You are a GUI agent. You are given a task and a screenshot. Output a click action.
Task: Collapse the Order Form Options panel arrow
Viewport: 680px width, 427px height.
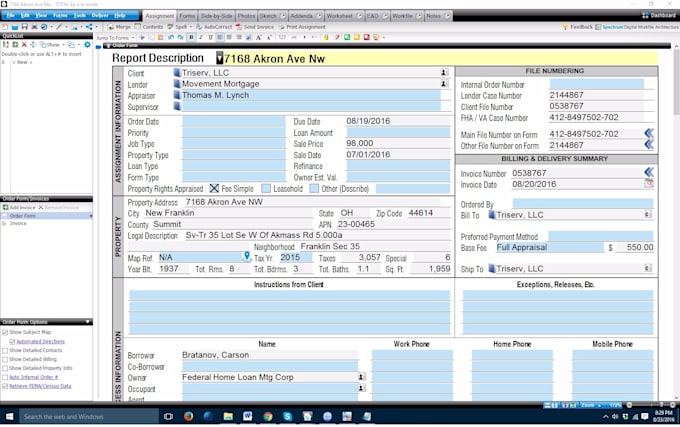point(88,322)
